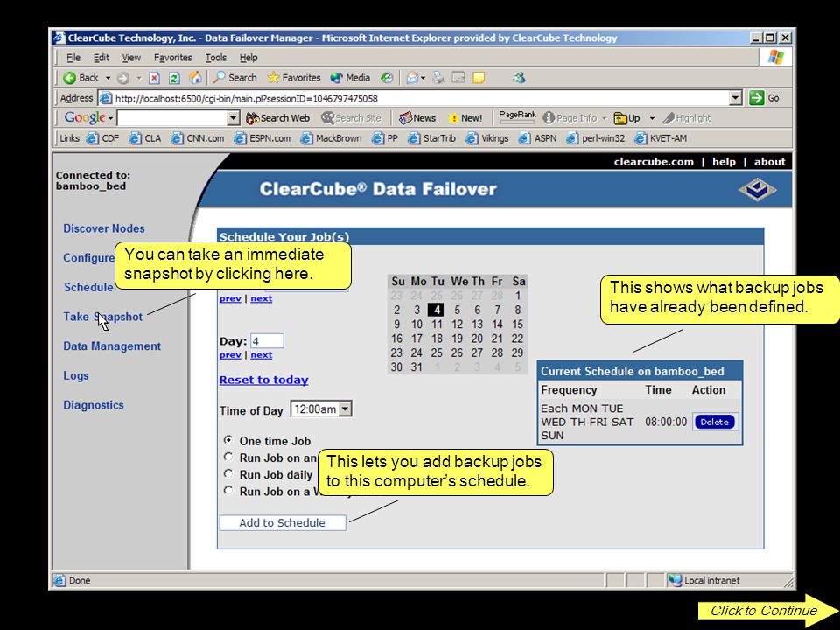Open Diagnostics in the sidebar

(94, 405)
